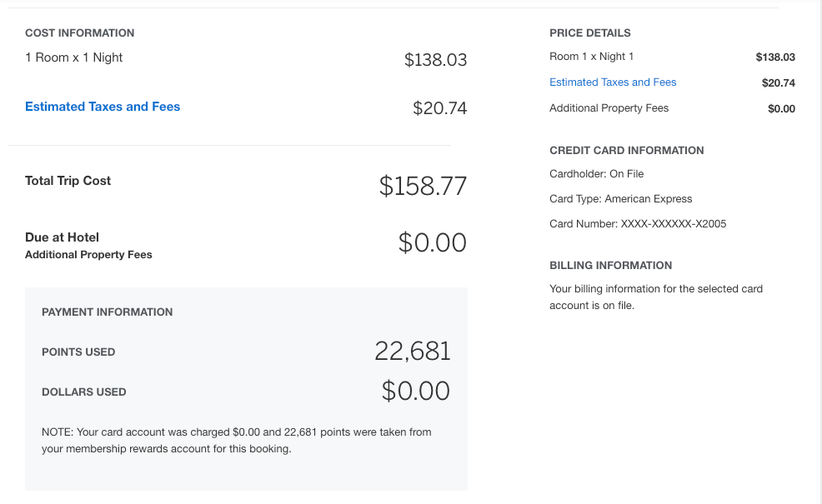This screenshot has width=822, height=504.
Task: Open Estimated Taxes and Fees under Price Details
Action: pyautogui.click(x=613, y=82)
